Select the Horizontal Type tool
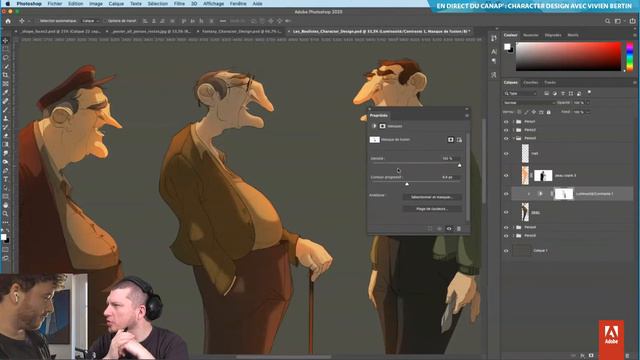Image resolution: width=640 pixels, height=360 pixels. (x=5, y=179)
